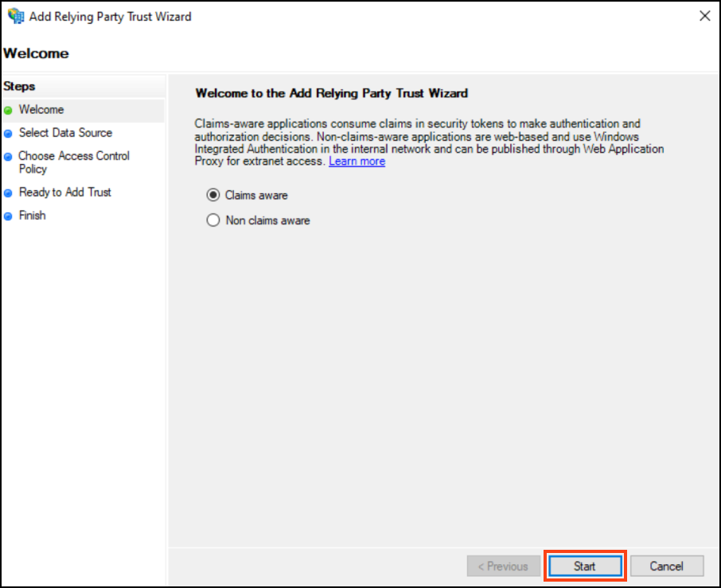Image resolution: width=721 pixels, height=588 pixels.
Task: Cancel the wizard
Action: 667,566
